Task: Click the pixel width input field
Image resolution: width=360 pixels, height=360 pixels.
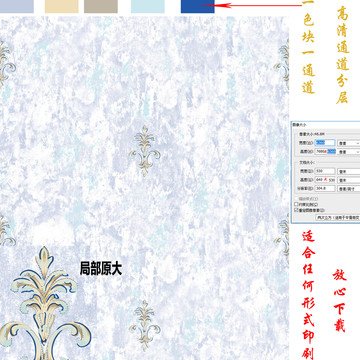Action: [x=325, y=143]
